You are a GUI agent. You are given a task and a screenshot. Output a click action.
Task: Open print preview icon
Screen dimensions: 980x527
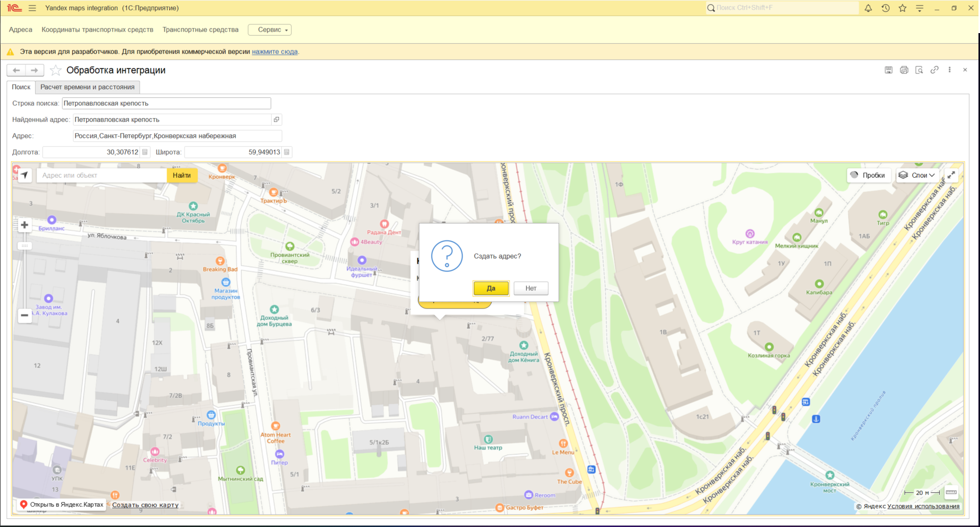pos(919,70)
